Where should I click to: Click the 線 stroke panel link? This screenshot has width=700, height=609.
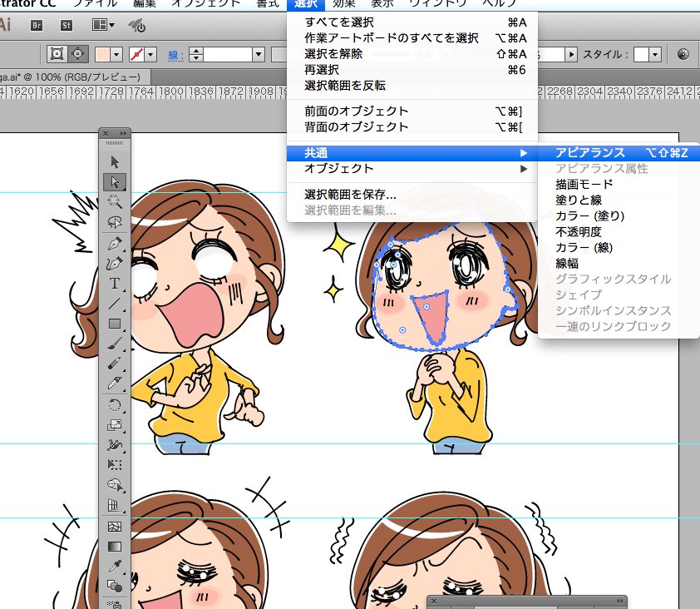point(175,56)
